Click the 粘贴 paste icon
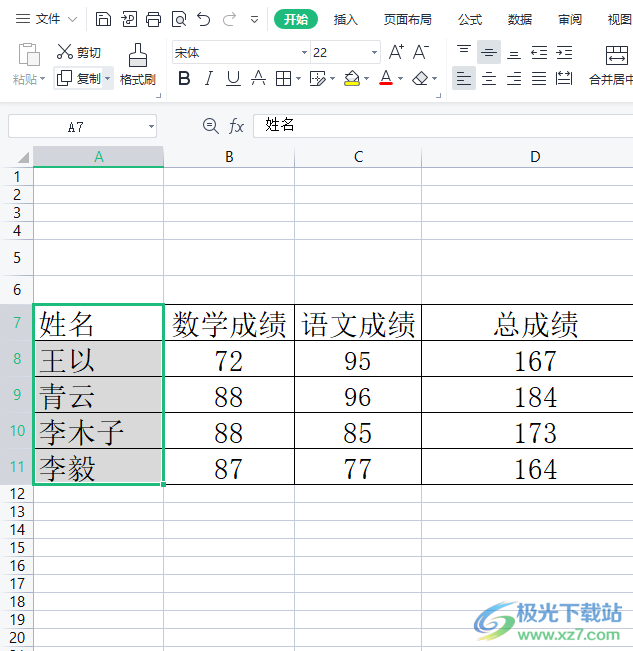This screenshot has width=633, height=651. [x=29, y=55]
